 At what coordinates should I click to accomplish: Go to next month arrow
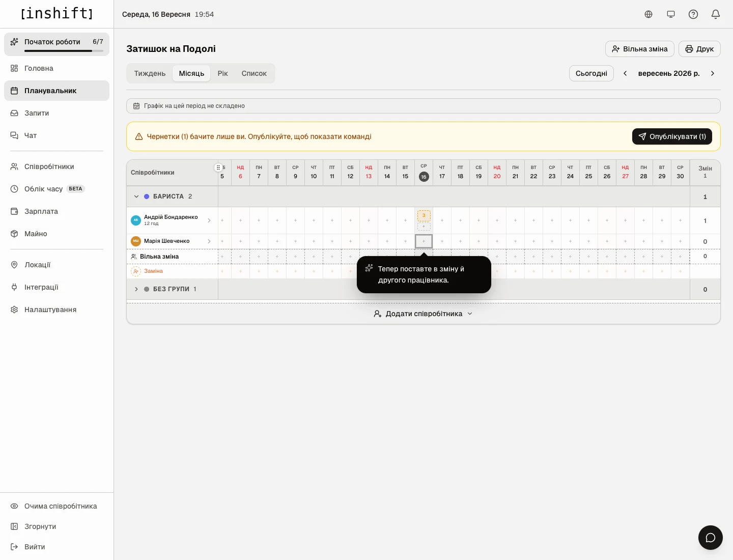coord(713,73)
